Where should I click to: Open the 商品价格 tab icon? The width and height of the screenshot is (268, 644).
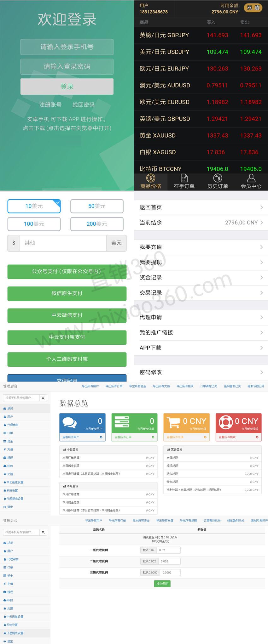coord(151,178)
